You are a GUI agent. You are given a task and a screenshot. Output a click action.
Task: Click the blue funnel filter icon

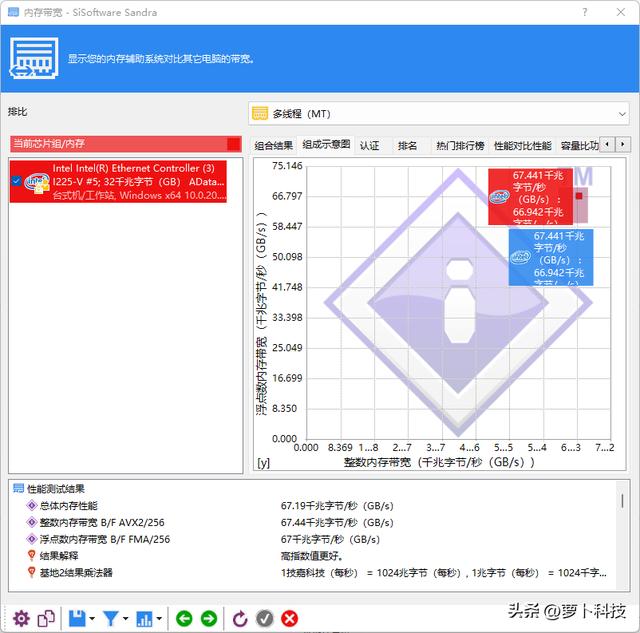tap(111, 619)
